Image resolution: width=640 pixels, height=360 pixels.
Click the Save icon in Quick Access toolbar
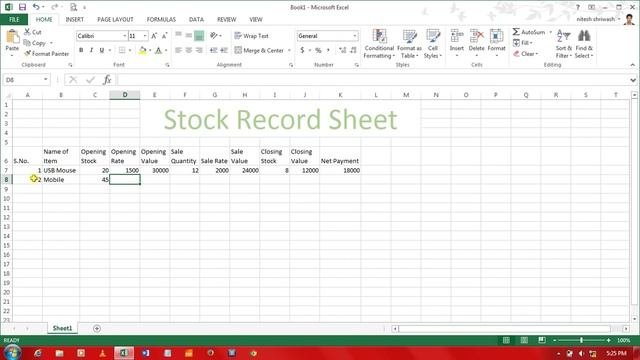(22, 7)
